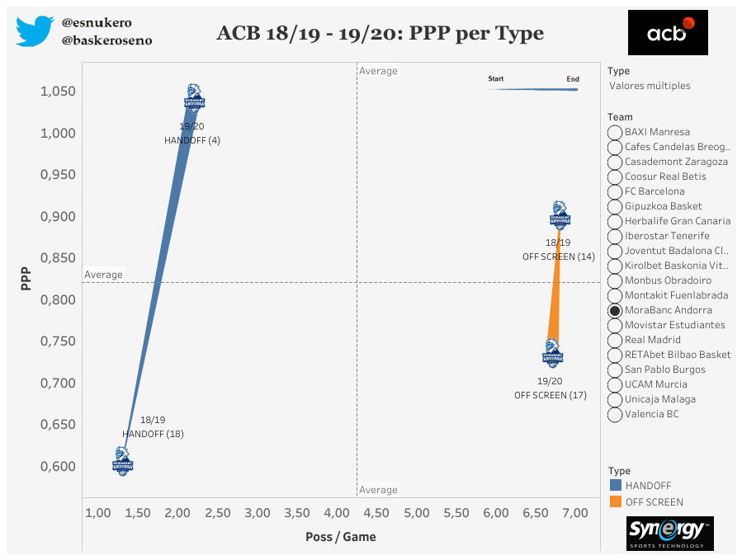Choose Real Madrid in team filter
The height and width of the screenshot is (560, 742).
615,341
